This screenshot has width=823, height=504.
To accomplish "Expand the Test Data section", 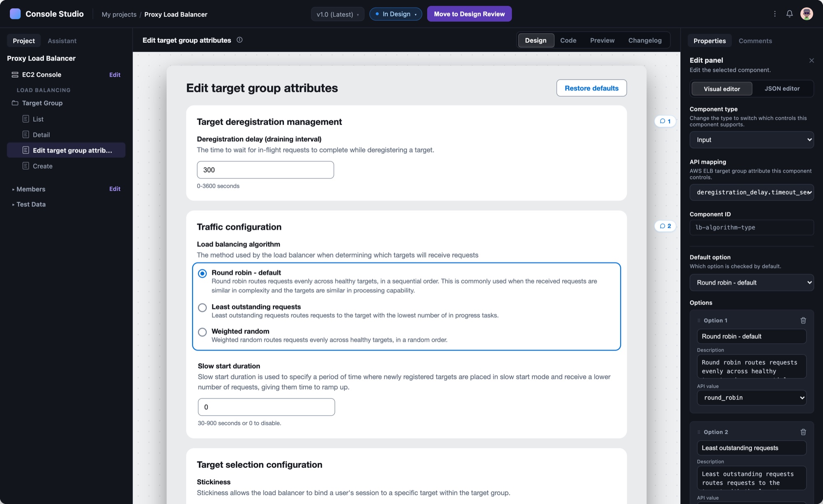I will (x=28, y=204).
